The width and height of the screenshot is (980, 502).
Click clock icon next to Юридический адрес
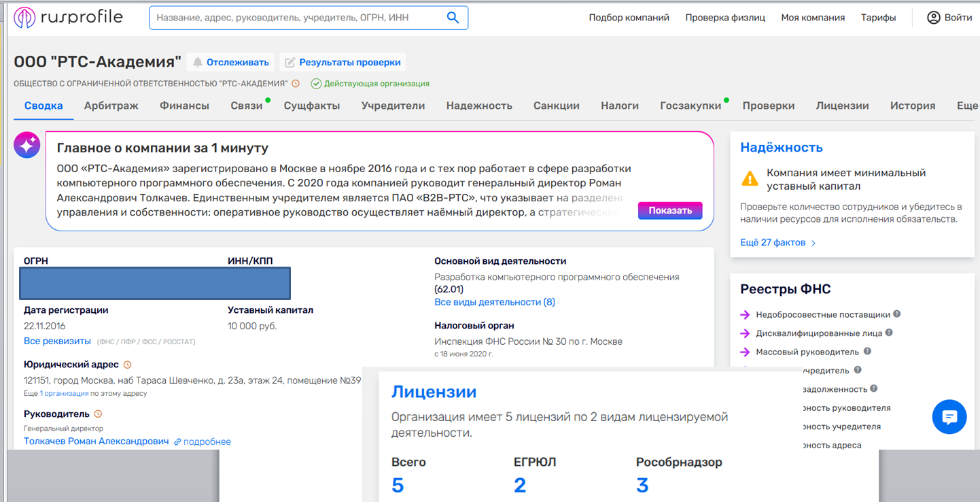127,365
